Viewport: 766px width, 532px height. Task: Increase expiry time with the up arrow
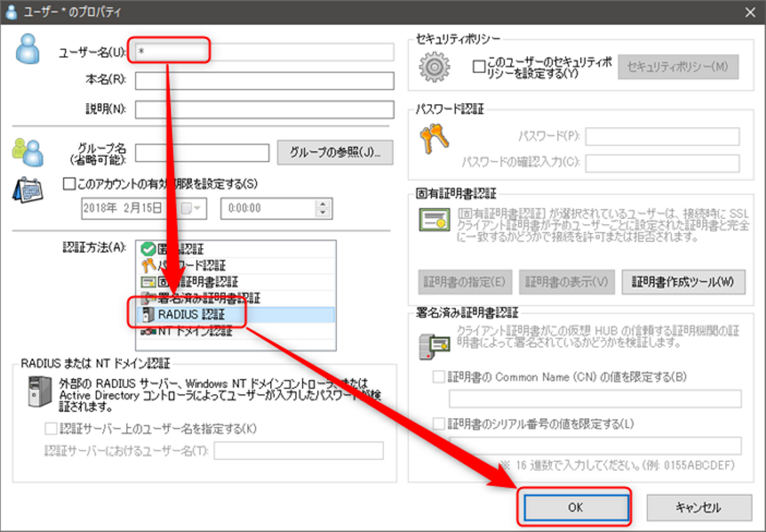pos(322,204)
